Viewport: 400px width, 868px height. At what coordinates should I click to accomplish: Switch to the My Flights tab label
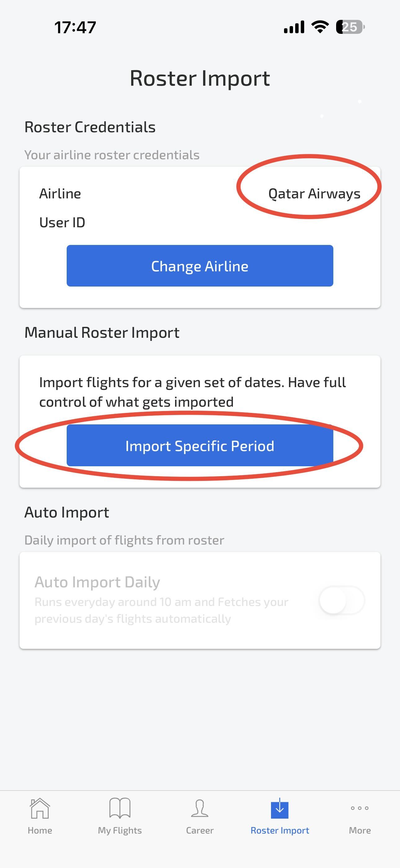[x=119, y=830]
